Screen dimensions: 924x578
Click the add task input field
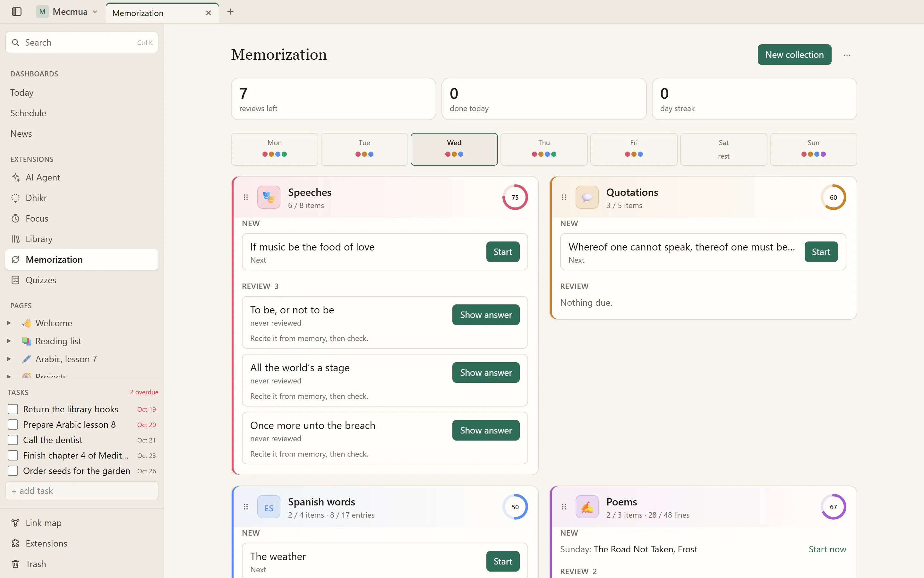point(82,491)
